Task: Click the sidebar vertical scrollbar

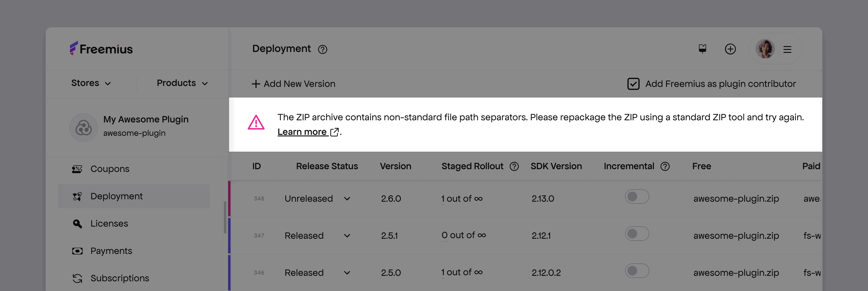Action: click(x=225, y=217)
